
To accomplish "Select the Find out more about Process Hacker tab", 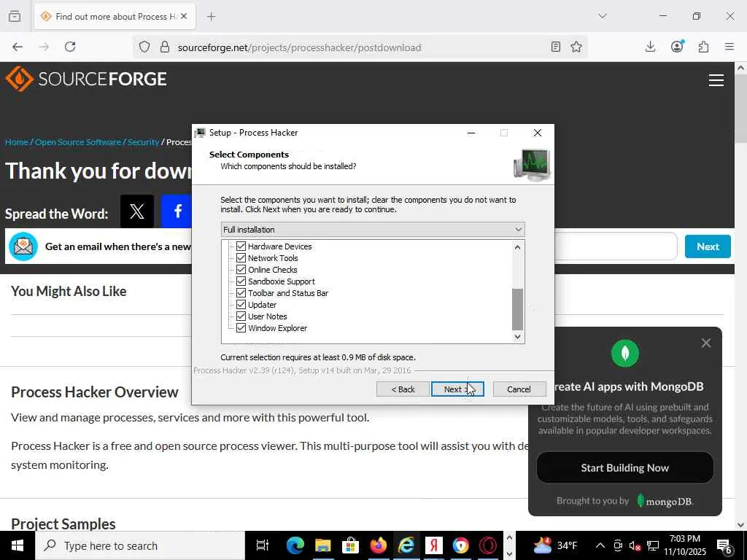I will (115, 17).
